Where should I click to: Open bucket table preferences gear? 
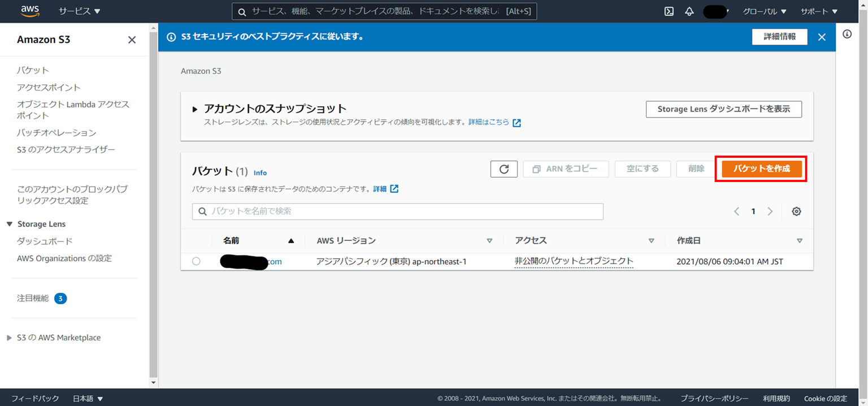(796, 211)
